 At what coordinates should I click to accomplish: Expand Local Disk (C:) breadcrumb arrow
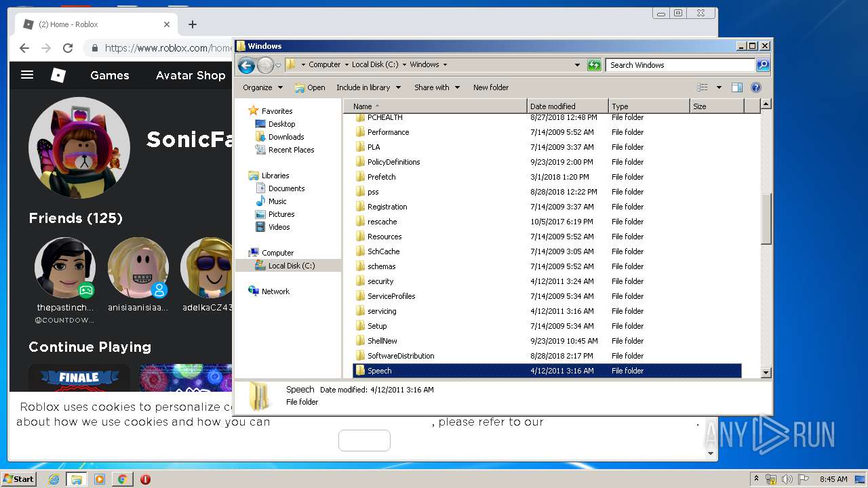click(404, 65)
